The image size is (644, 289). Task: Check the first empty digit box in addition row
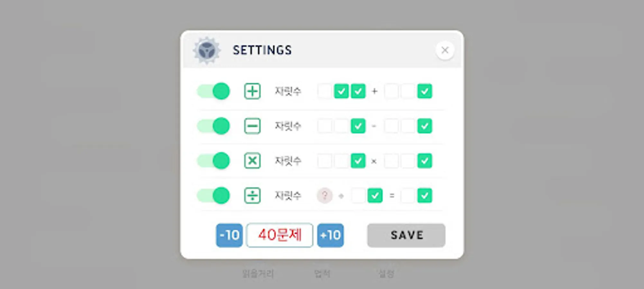pyautogui.click(x=324, y=91)
